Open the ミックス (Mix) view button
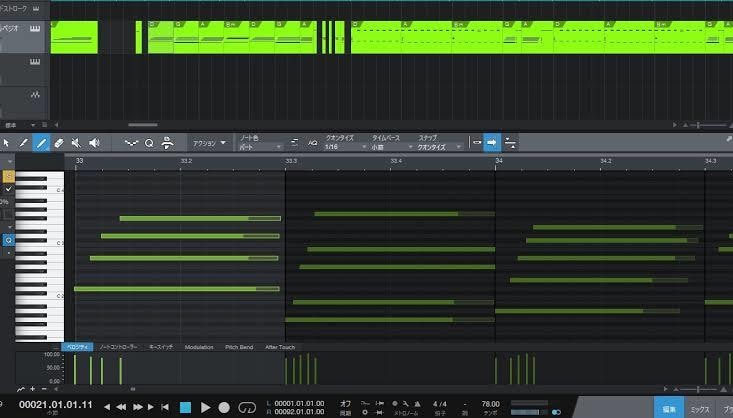The image size is (733, 418). tap(700, 409)
